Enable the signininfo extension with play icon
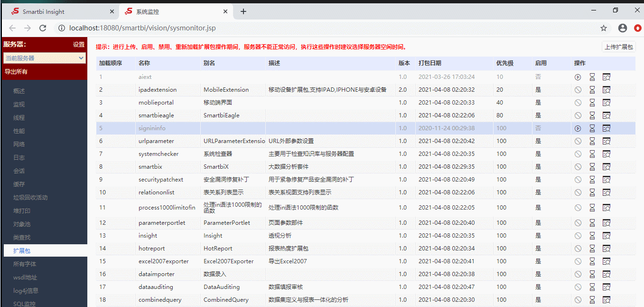This screenshot has height=307, width=644. (578, 128)
